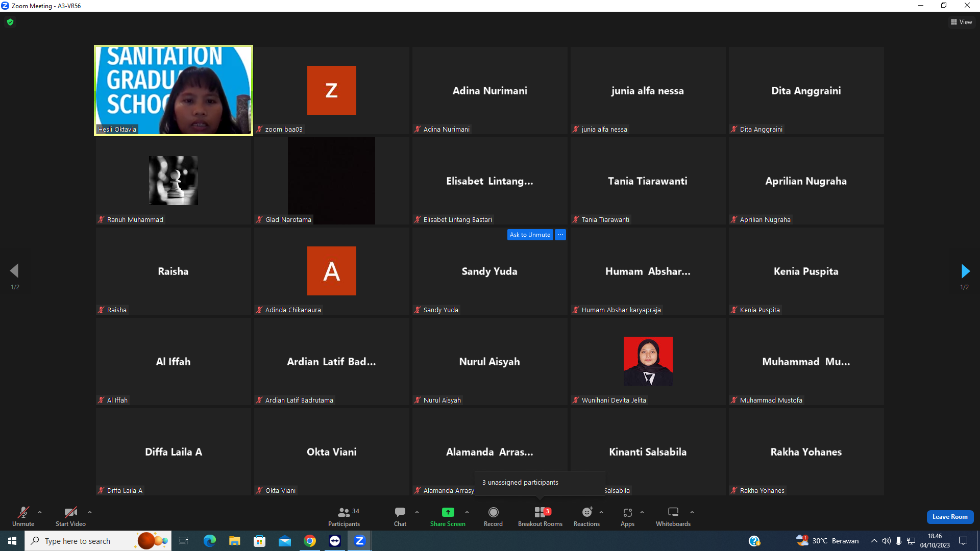Click the Windows Start button
The width and height of the screenshot is (980, 551).
[x=12, y=541]
